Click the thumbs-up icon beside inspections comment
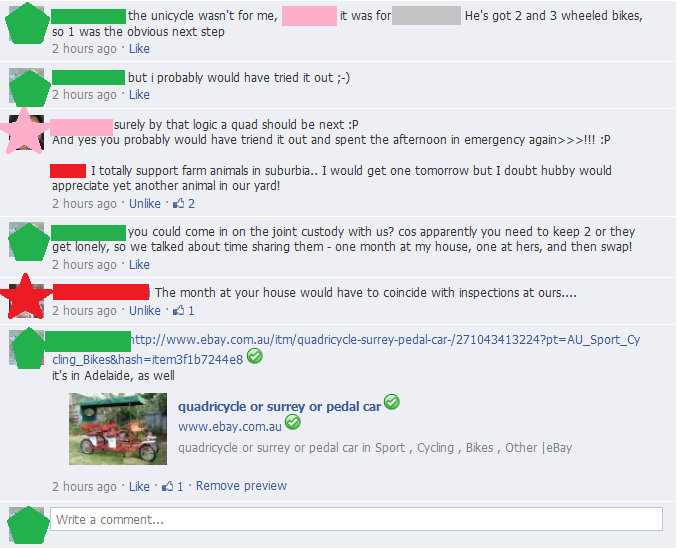 [178, 310]
